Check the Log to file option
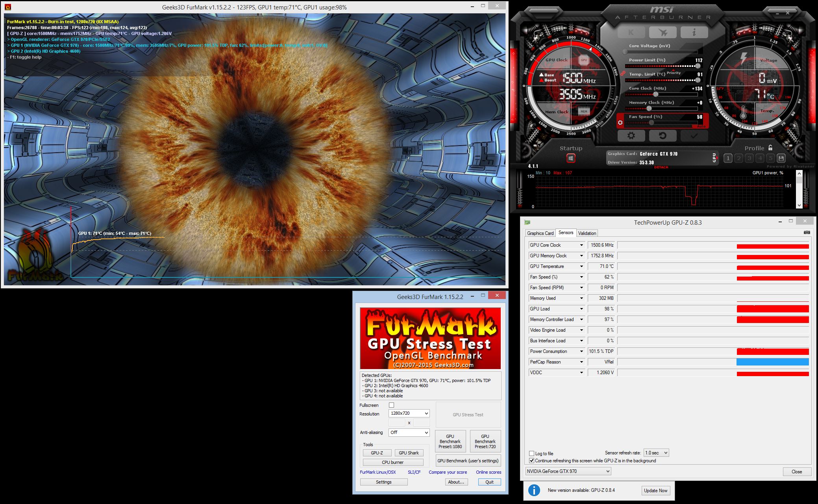 click(532, 454)
